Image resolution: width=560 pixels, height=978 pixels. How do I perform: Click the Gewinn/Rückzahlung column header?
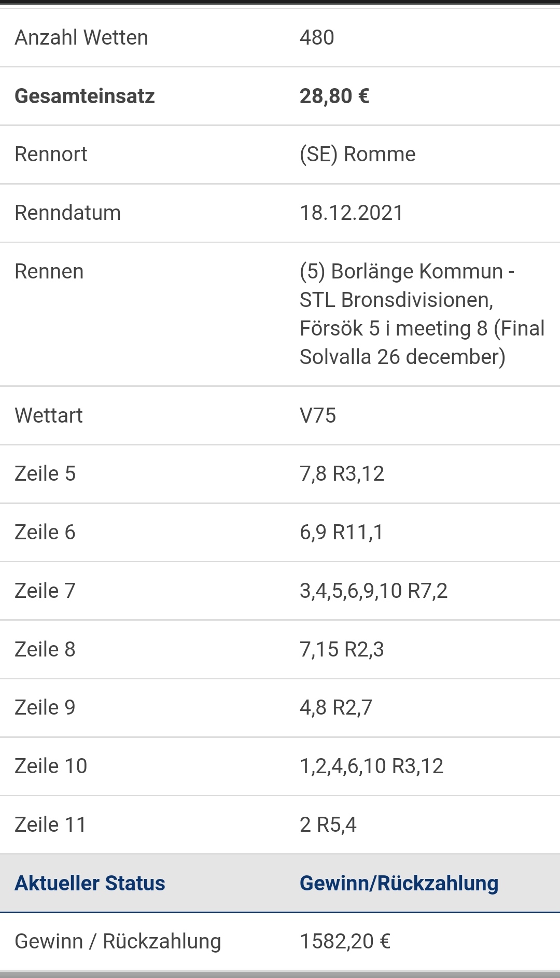pyautogui.click(x=399, y=884)
